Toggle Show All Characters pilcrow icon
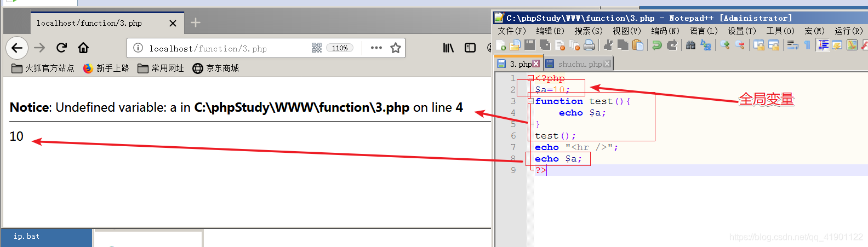The image size is (868, 247). click(x=807, y=45)
